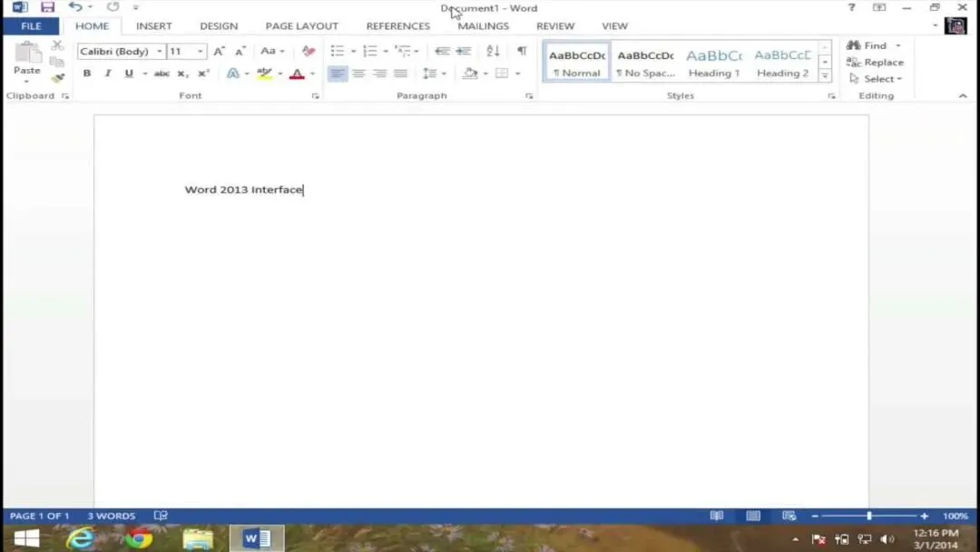
Task: Open the Calibri (Body) font name dropdown
Action: [160, 51]
